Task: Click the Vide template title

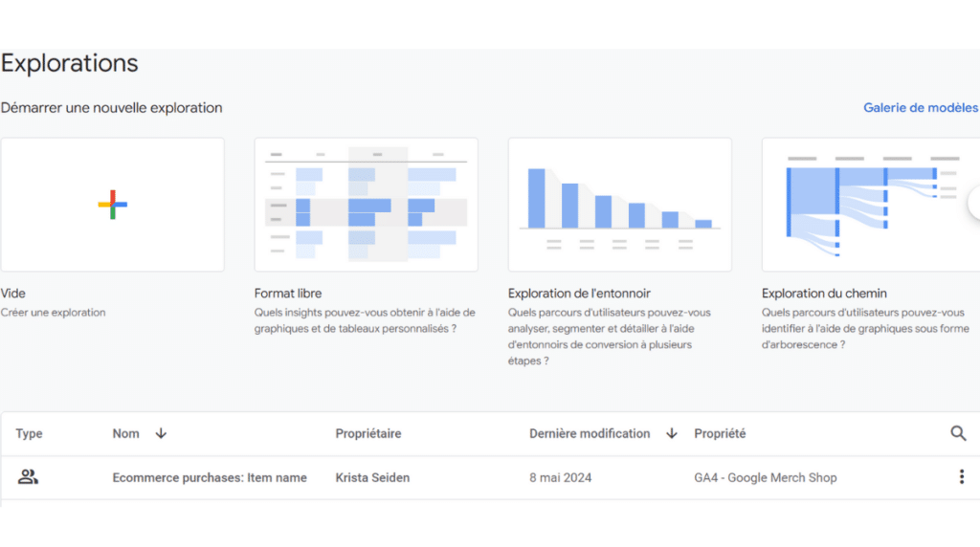Action: tap(13, 294)
